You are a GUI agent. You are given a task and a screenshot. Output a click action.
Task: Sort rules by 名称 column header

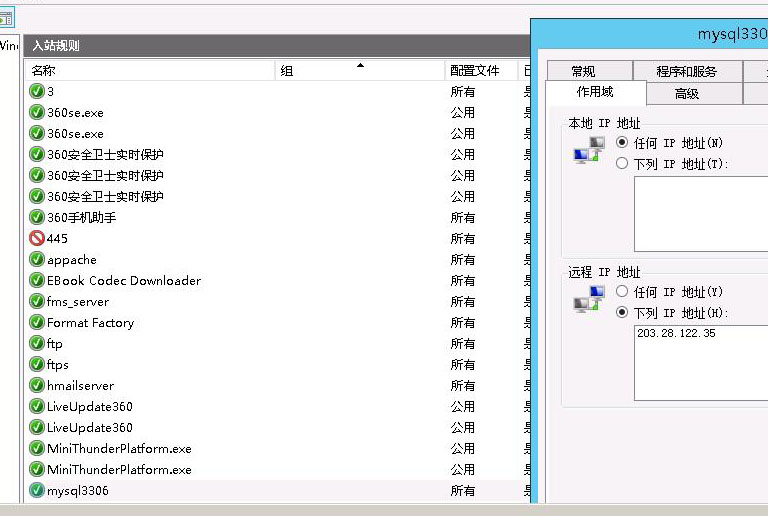(x=150, y=70)
